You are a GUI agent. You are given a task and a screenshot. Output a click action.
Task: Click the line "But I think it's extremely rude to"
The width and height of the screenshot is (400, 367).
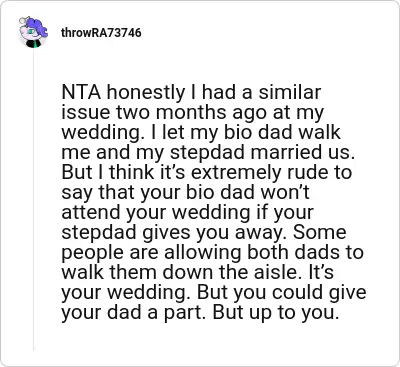pyautogui.click(x=207, y=172)
